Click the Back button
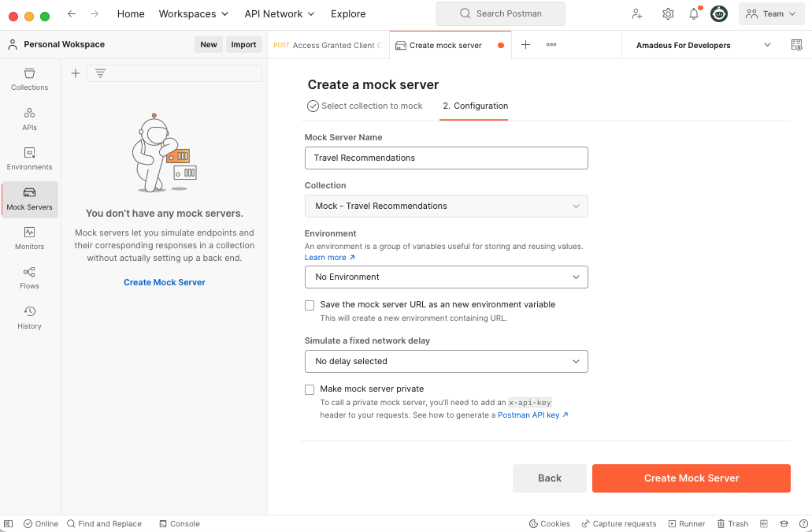This screenshot has width=812, height=532. pos(550,478)
